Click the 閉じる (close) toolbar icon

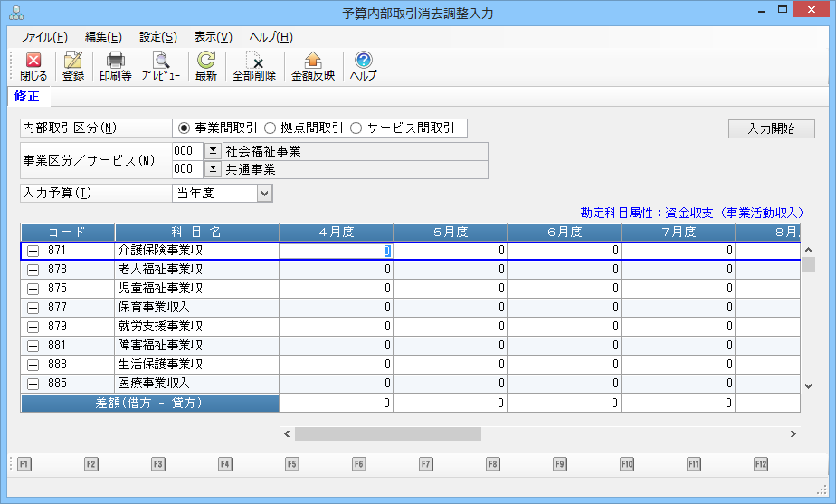pyautogui.click(x=33, y=66)
